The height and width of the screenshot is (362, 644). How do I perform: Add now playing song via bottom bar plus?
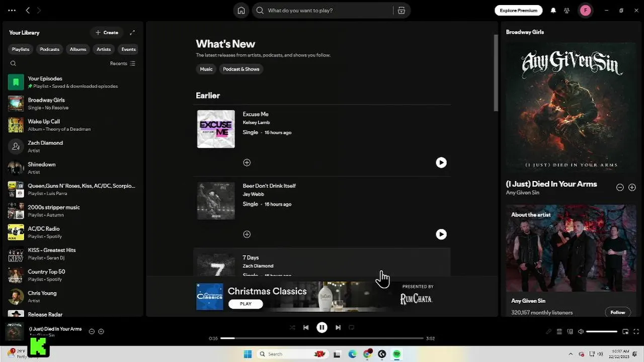(101, 331)
